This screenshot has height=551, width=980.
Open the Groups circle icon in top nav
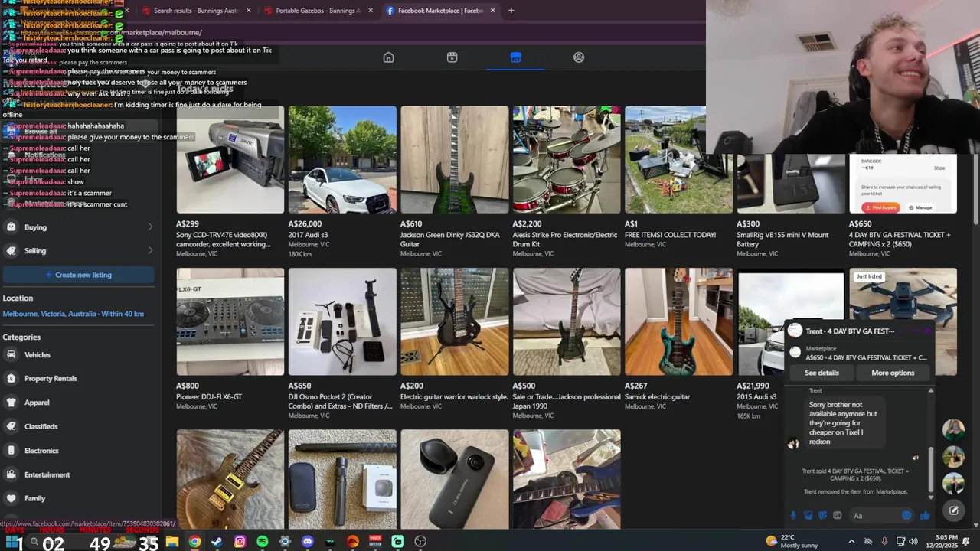point(579,57)
